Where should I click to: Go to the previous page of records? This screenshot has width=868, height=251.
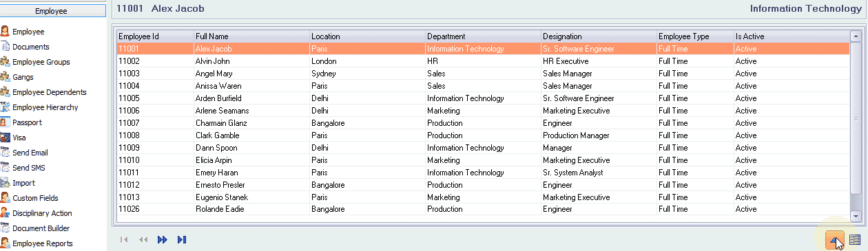pos(143,240)
